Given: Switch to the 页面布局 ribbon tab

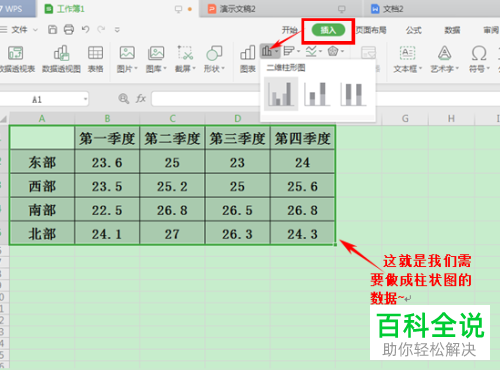Looking at the screenshot, I should [371, 30].
